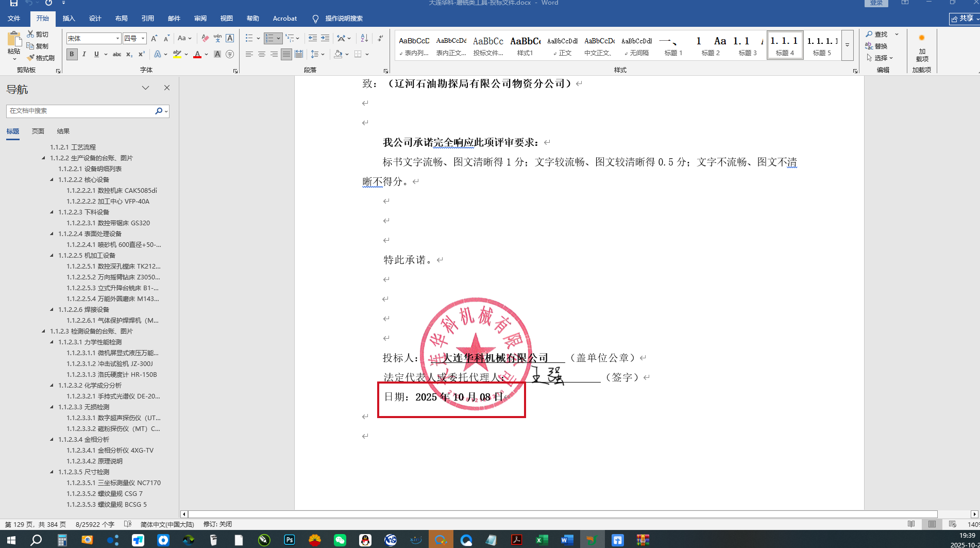Click the paragraph shading paint bucket
Viewport: 980px width, 548px height.
(x=338, y=54)
